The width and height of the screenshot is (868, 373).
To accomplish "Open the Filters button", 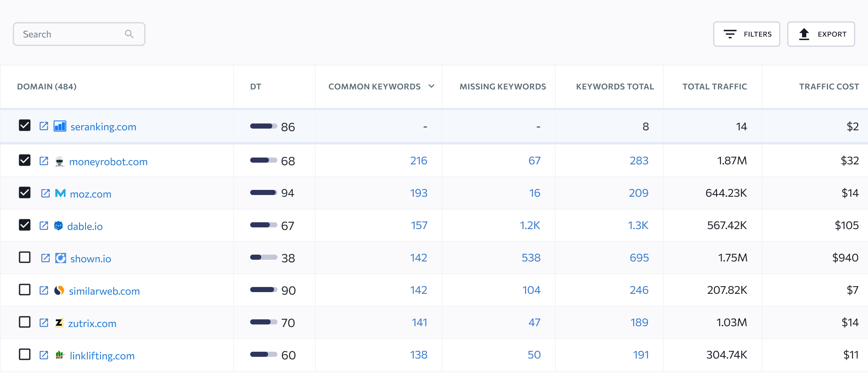I will tap(747, 34).
